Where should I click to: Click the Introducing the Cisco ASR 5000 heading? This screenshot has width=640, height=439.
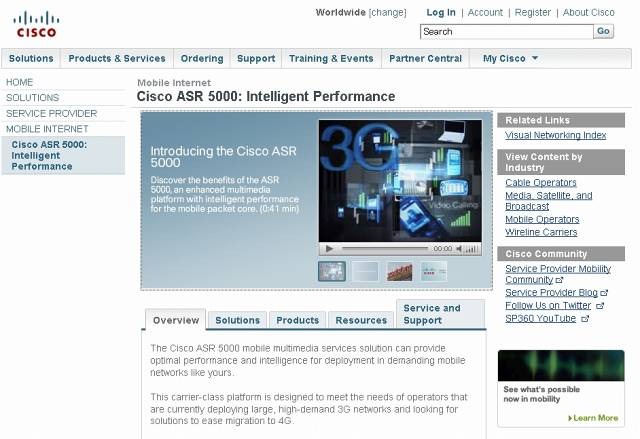[x=223, y=157]
